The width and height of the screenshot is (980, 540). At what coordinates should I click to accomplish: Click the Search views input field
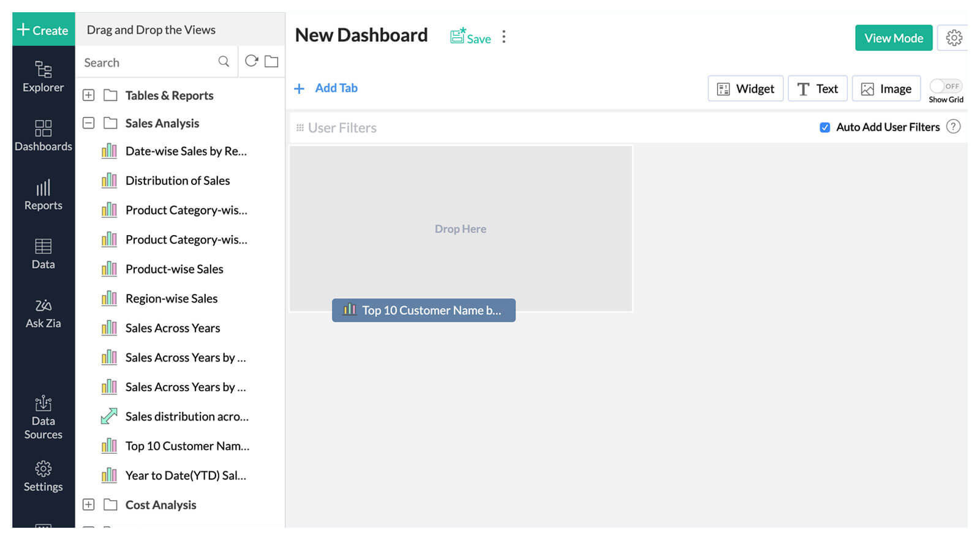[x=147, y=62]
